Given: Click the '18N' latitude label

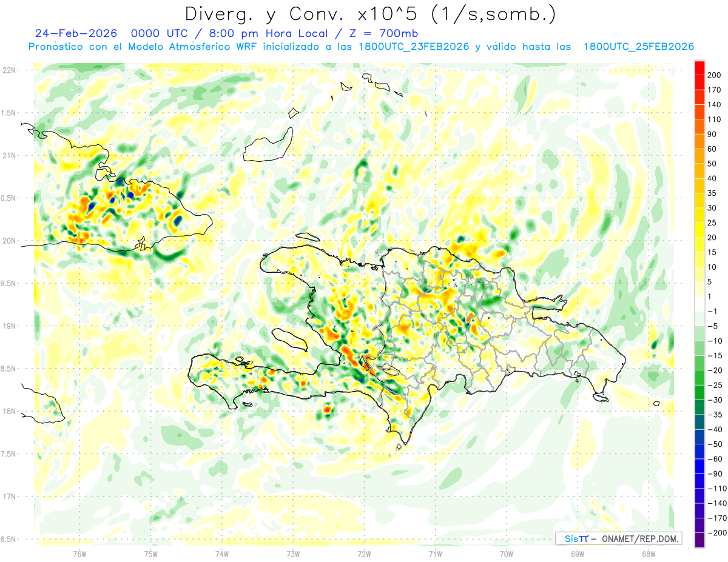Looking at the screenshot, I should 8,411.
